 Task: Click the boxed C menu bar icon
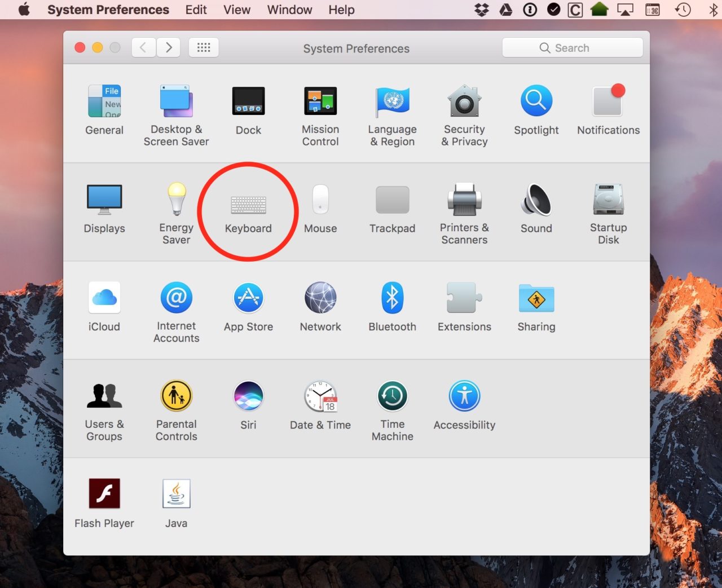pyautogui.click(x=575, y=10)
